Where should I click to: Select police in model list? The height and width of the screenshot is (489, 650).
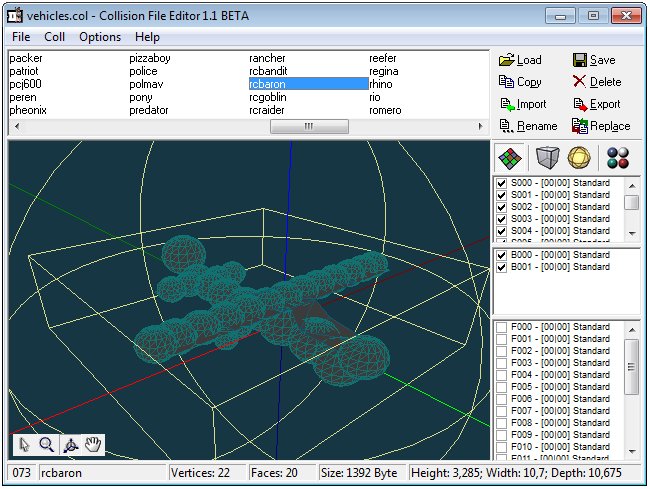(x=143, y=71)
